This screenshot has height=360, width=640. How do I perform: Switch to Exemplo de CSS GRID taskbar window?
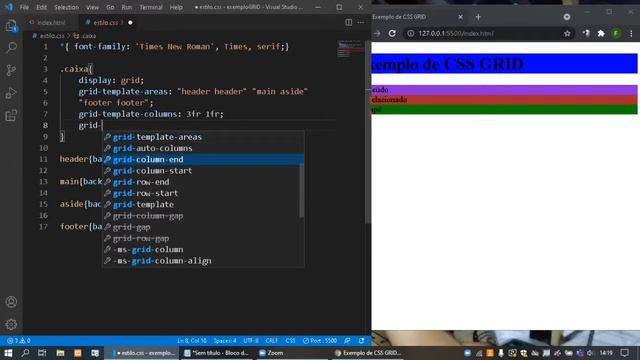(368, 353)
